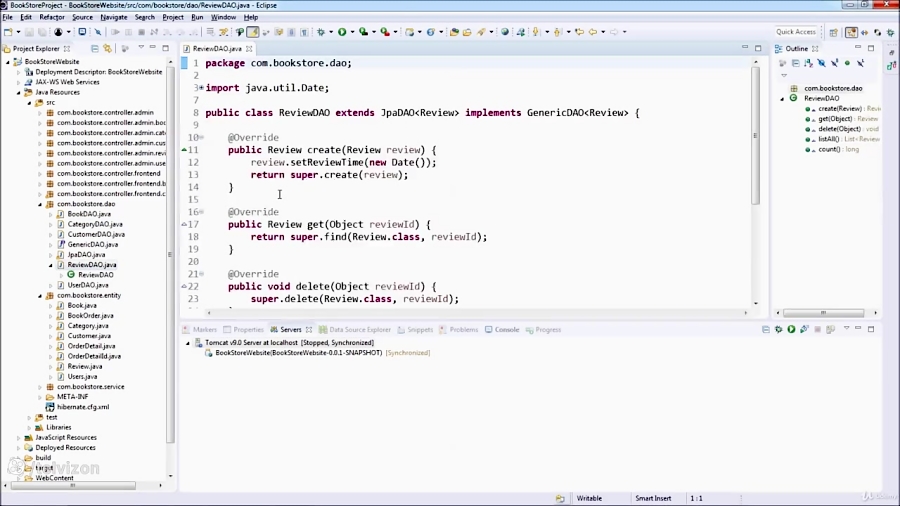Click the New file toolbar icon

[8, 32]
